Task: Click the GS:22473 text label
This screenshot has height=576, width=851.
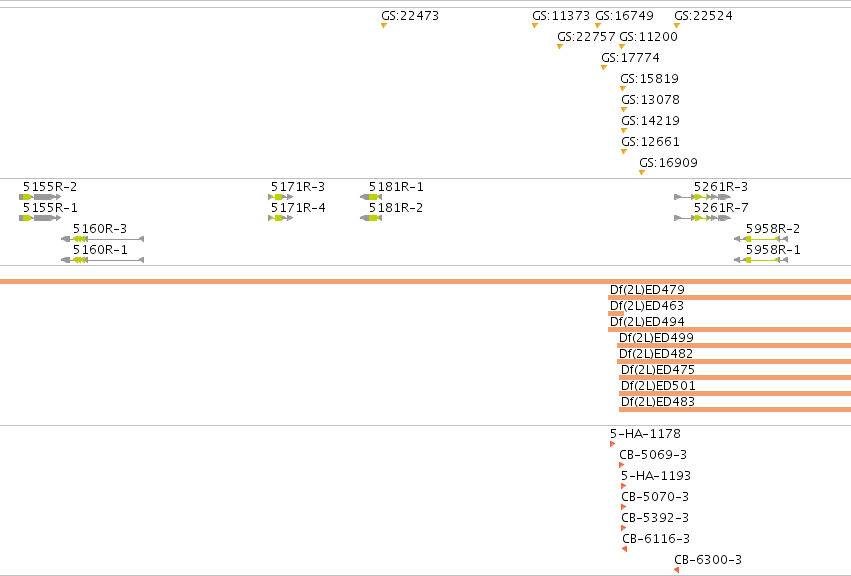Action: pyautogui.click(x=410, y=16)
